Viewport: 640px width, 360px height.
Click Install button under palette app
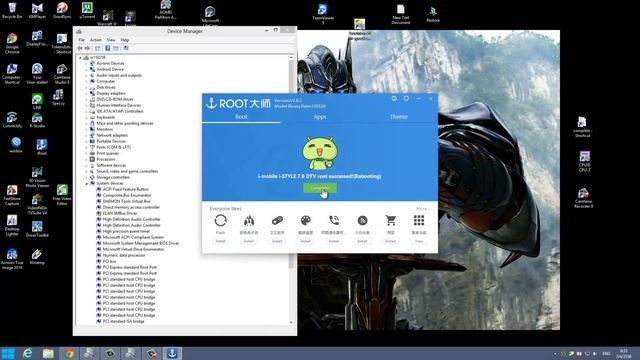[305, 241]
